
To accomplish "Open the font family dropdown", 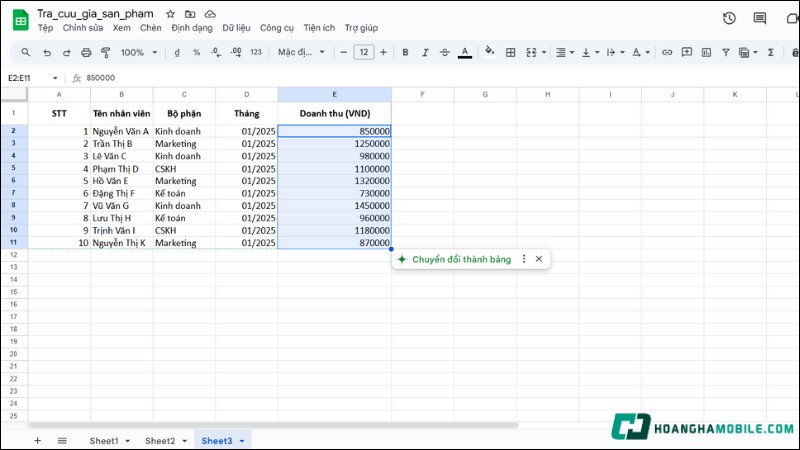I will pos(301,52).
